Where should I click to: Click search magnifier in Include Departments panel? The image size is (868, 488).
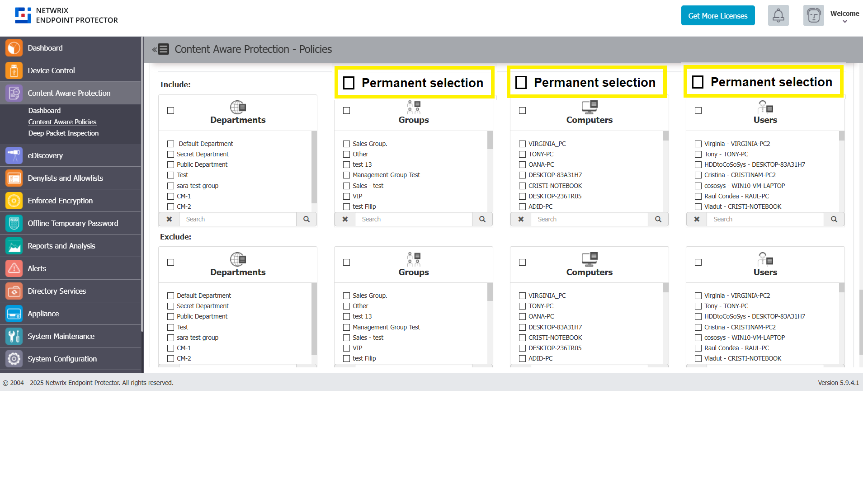(307, 219)
